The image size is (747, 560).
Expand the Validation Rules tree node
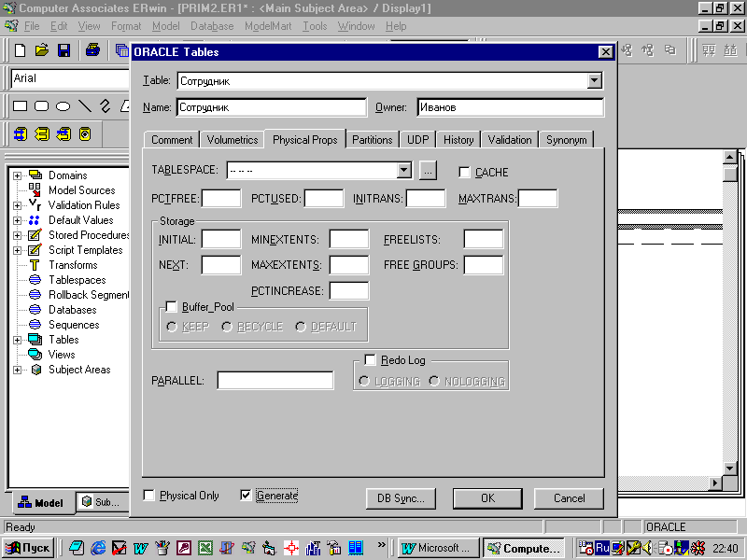17,205
